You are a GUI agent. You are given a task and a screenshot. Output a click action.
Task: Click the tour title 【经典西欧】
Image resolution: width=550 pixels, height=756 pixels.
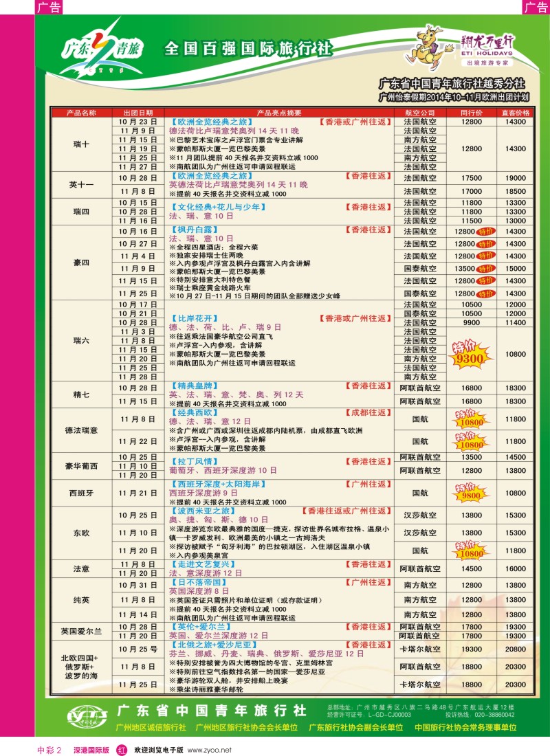click(195, 413)
